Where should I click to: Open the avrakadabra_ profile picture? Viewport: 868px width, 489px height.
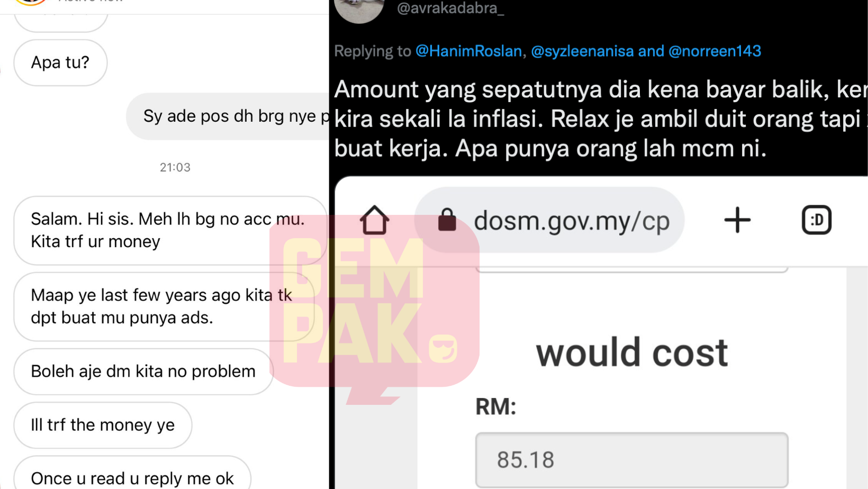[x=359, y=11]
